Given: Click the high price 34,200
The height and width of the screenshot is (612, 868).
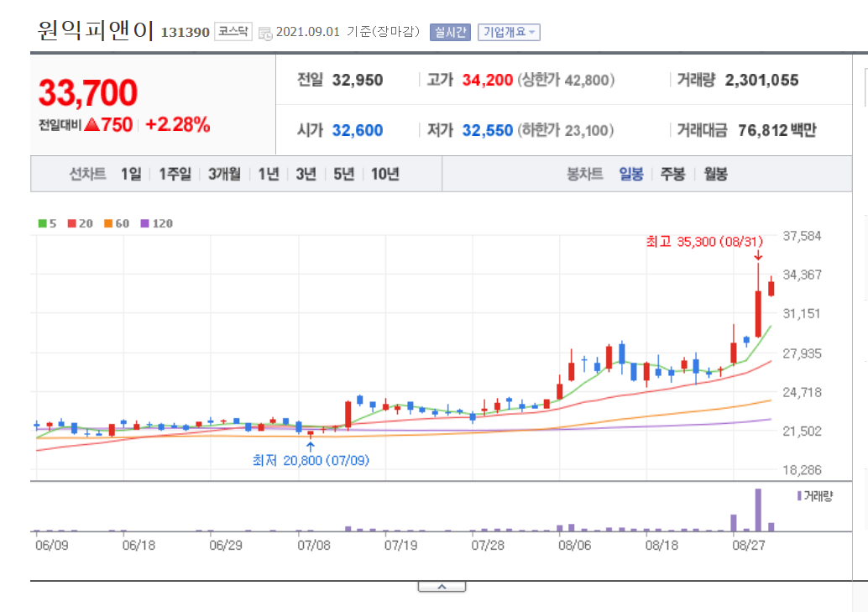Looking at the screenshot, I should click(488, 81).
